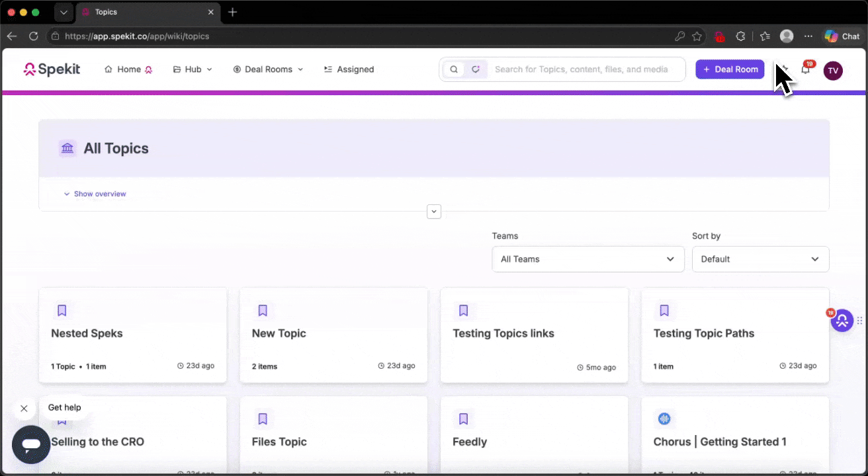The image size is (868, 476).
Task: Open the Assigned page
Action: (x=349, y=69)
